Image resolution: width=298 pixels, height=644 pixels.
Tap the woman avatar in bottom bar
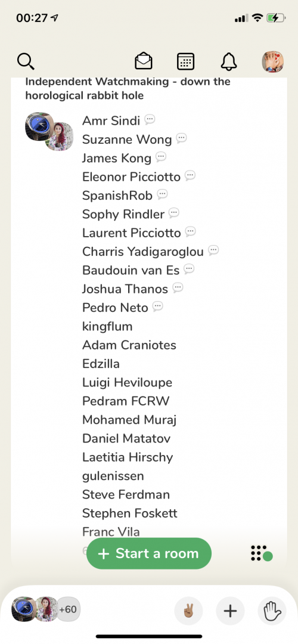coord(46,609)
